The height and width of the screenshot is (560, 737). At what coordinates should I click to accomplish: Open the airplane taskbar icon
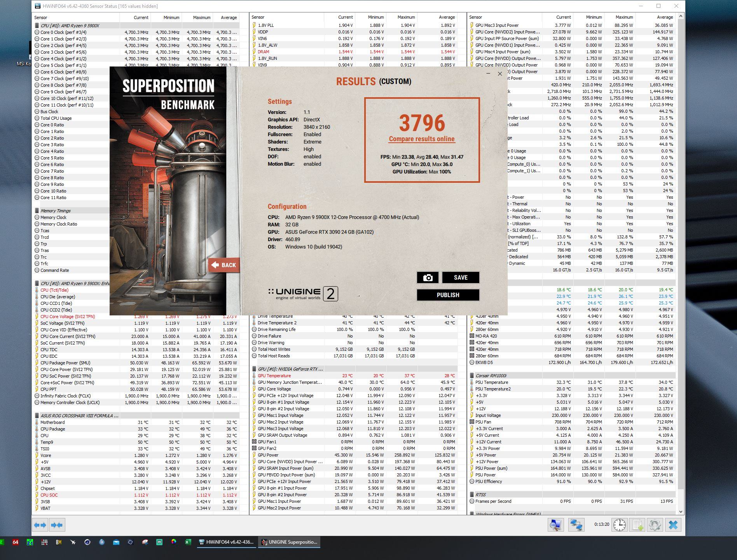point(73,542)
